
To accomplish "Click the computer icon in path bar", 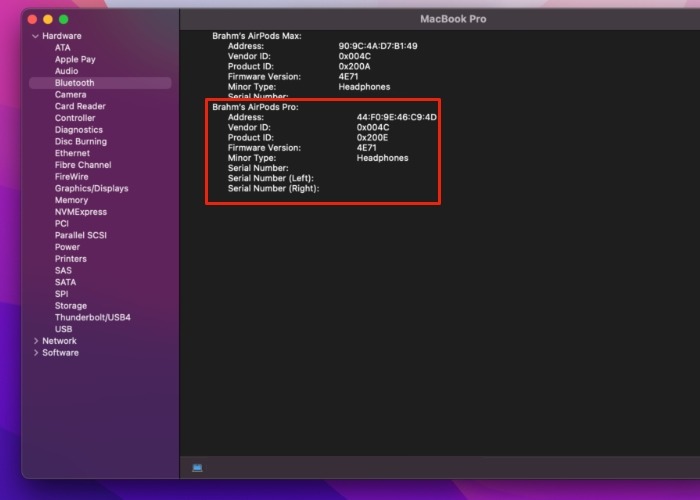I will tap(197, 467).
